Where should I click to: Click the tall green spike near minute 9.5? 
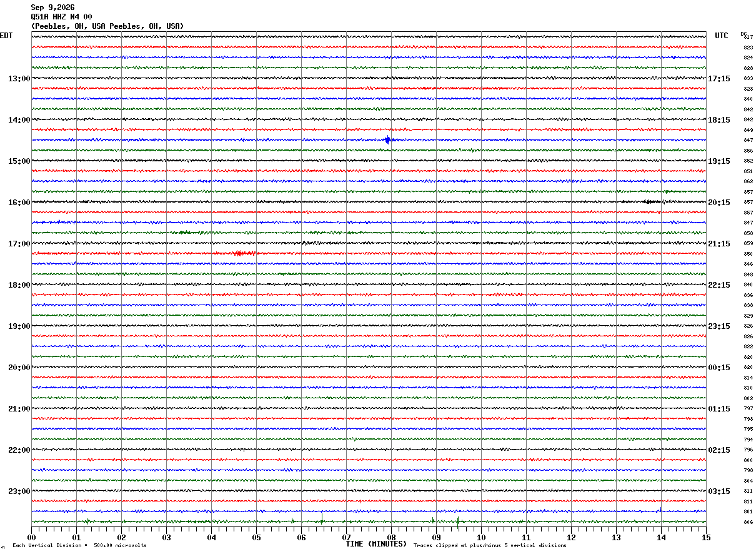coord(458,521)
